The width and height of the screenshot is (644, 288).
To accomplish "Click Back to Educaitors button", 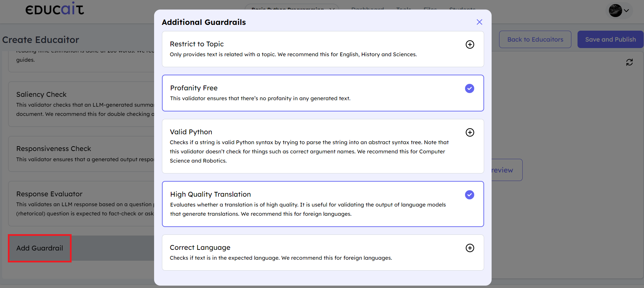I will [x=535, y=40].
